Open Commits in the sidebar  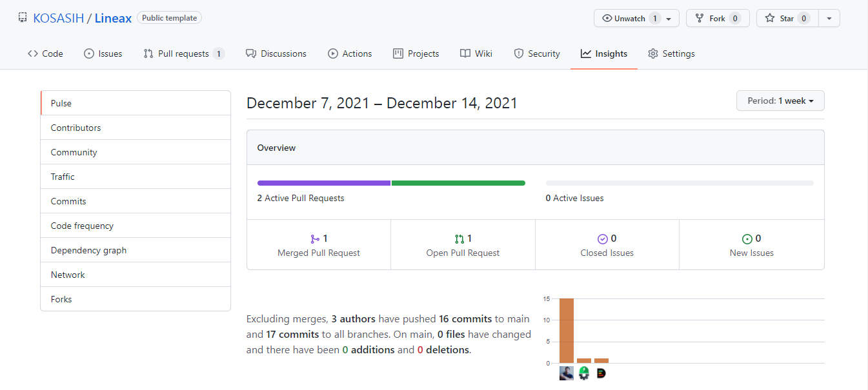(136, 201)
